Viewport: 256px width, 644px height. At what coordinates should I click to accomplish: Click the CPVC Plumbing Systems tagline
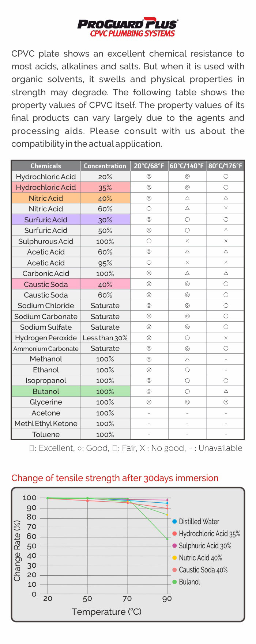[x=132, y=34]
